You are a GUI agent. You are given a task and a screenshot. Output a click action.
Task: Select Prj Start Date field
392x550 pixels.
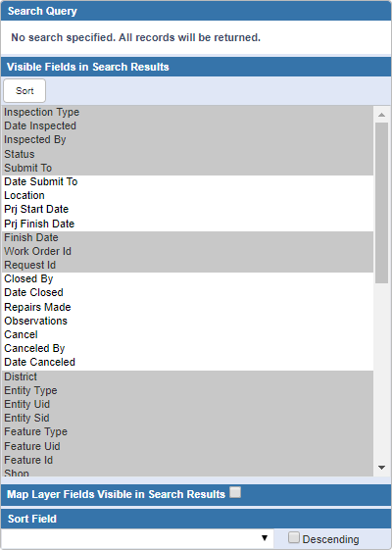[187, 210]
